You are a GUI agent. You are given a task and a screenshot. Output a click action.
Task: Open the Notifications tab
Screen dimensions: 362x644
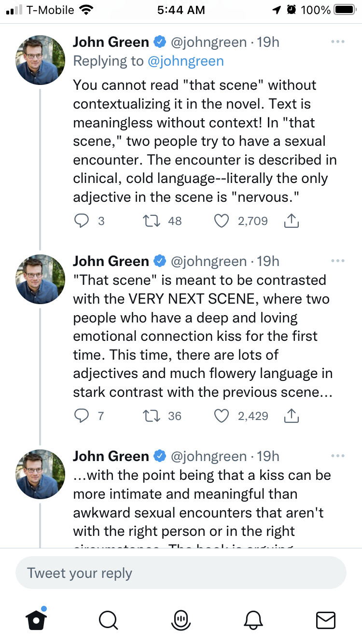pos(254,619)
